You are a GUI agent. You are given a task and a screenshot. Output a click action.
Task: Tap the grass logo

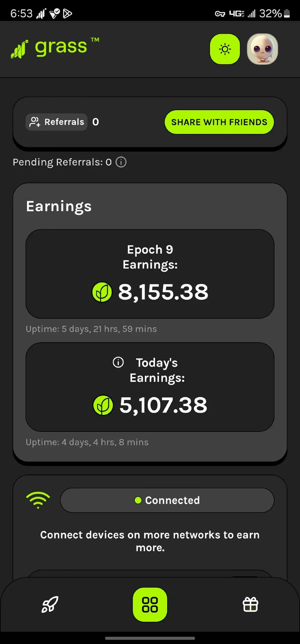[x=55, y=48]
